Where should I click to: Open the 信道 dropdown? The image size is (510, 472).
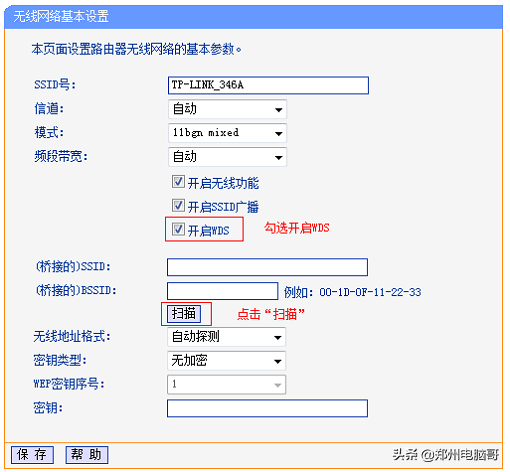point(227,109)
